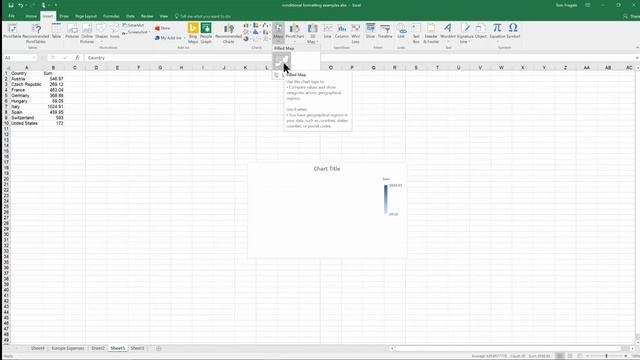Open the File tab

[12, 16]
